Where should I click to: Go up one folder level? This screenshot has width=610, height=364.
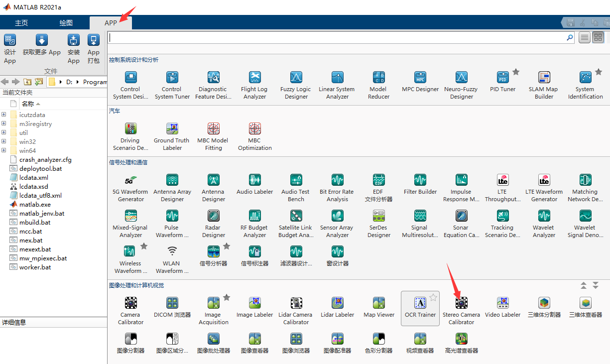tap(27, 82)
